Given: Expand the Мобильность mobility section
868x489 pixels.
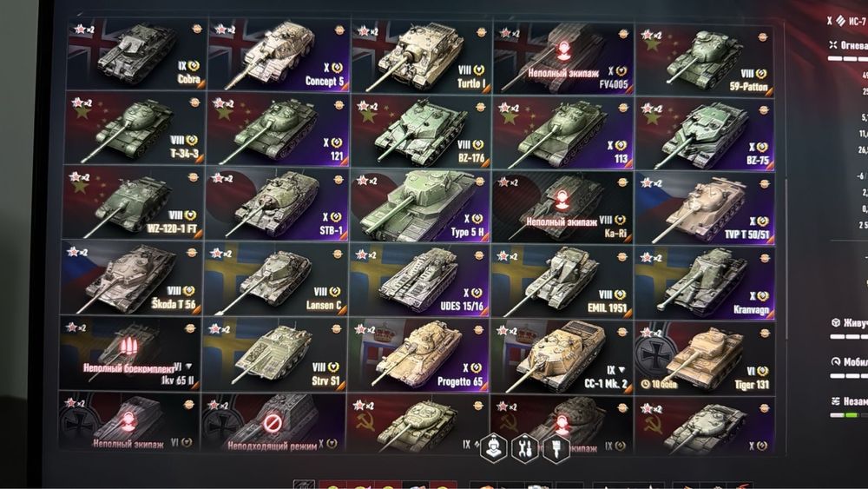Looking at the screenshot, I should click(850, 361).
